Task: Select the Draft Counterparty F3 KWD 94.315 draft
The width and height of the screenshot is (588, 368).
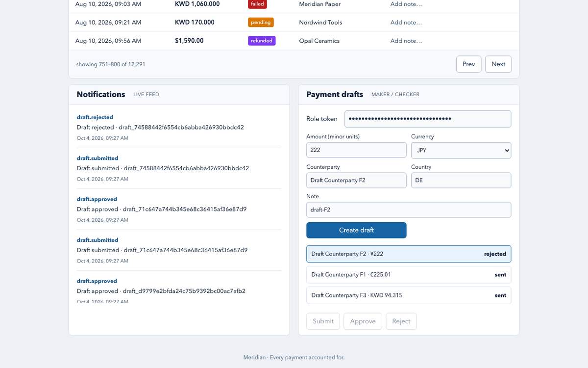Action: (x=409, y=295)
